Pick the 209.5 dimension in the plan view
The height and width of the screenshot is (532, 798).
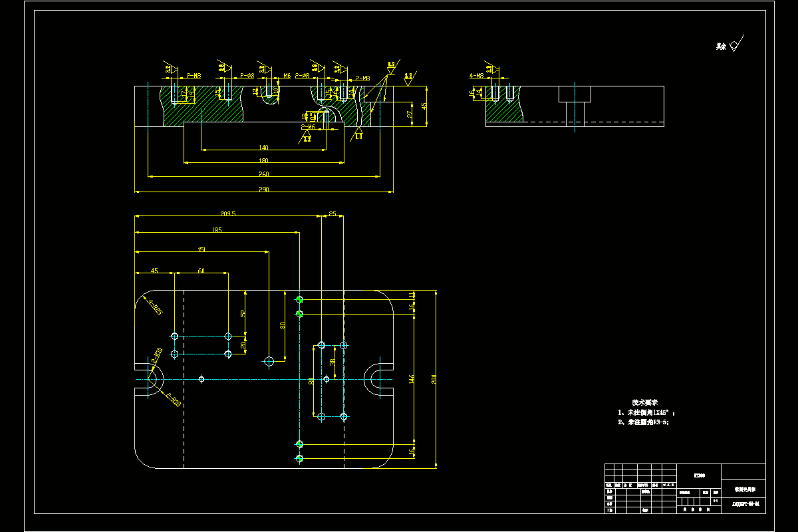point(228,213)
